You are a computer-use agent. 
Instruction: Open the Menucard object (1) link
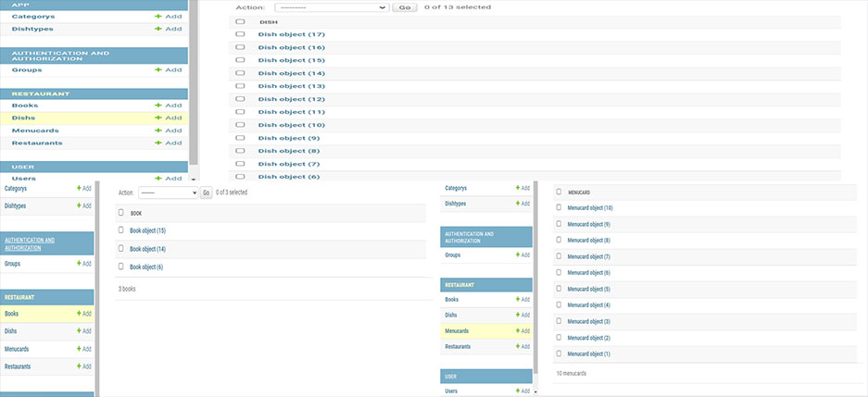(x=588, y=354)
